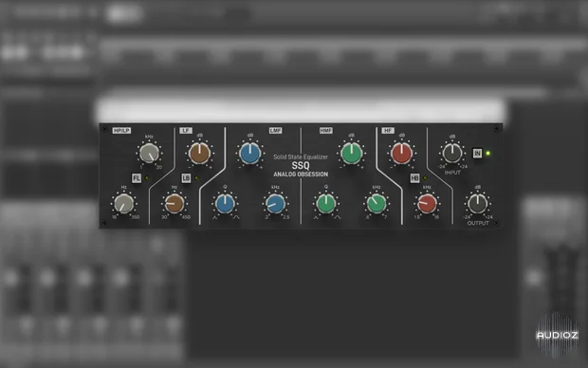Click the LED next to FL button
The image size is (588, 368).
pos(147,178)
